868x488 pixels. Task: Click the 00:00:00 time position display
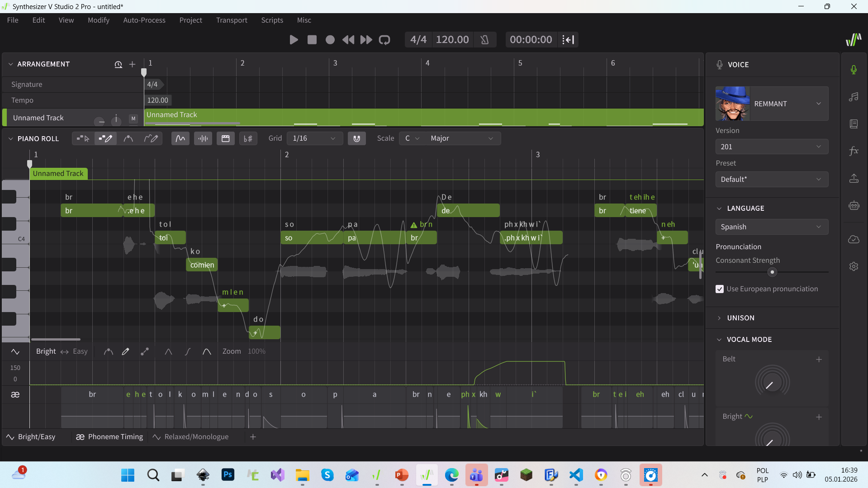pos(531,40)
